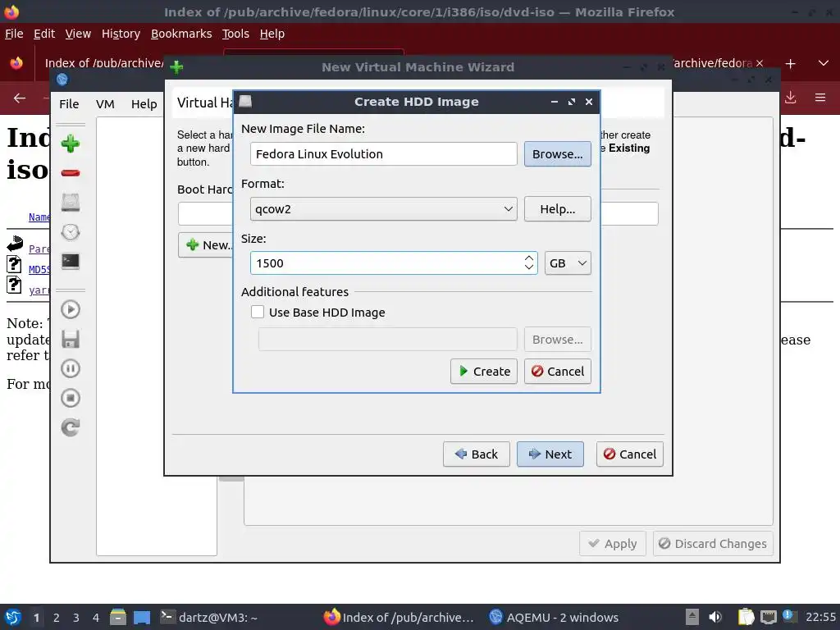This screenshot has height=630, width=840.
Task: Click in the New Image File Name field
Action: [x=384, y=153]
